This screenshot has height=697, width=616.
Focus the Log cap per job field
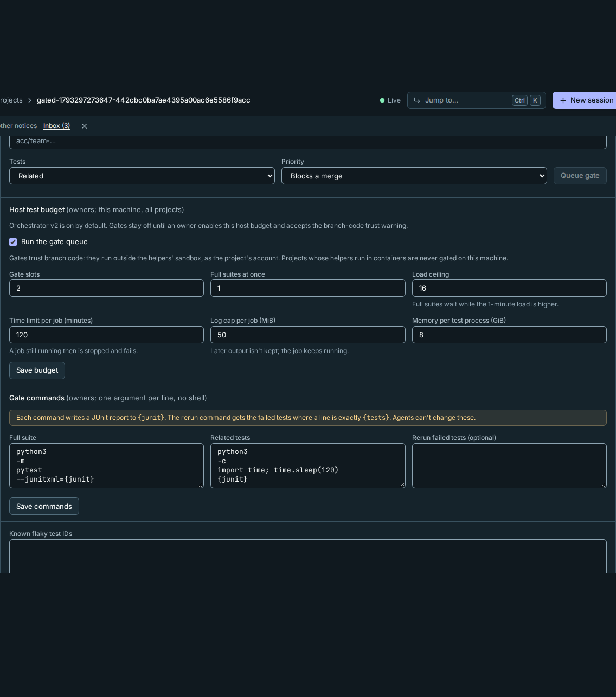pyautogui.click(x=307, y=335)
